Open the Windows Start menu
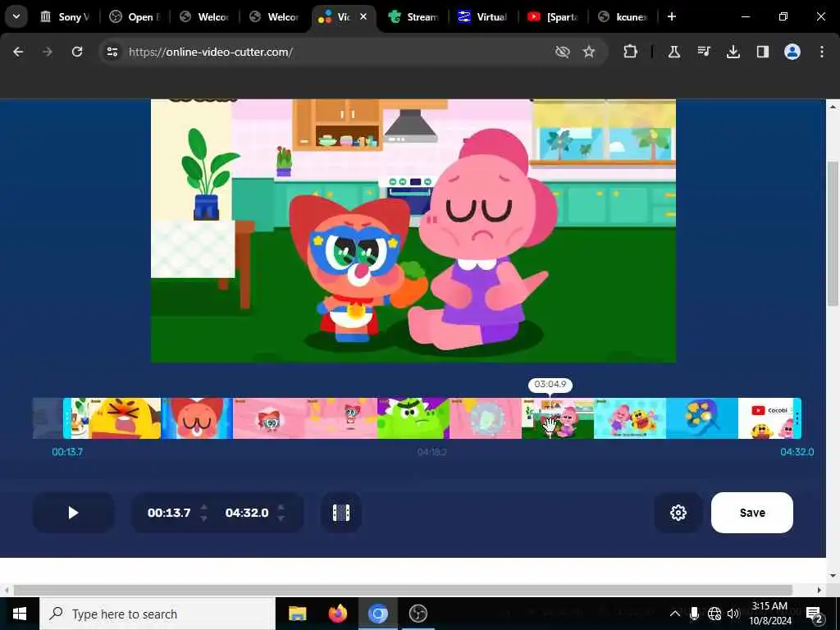This screenshot has height=630, width=840. pos(20,614)
